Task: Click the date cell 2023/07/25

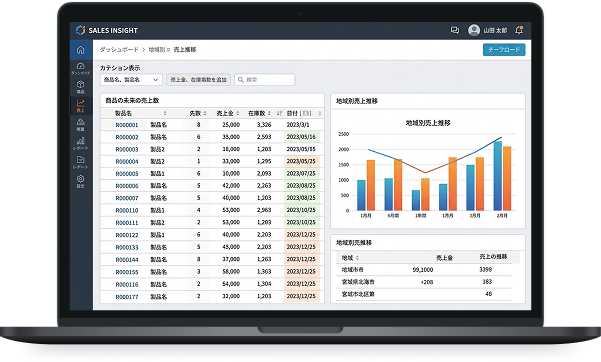Action: pos(301,174)
